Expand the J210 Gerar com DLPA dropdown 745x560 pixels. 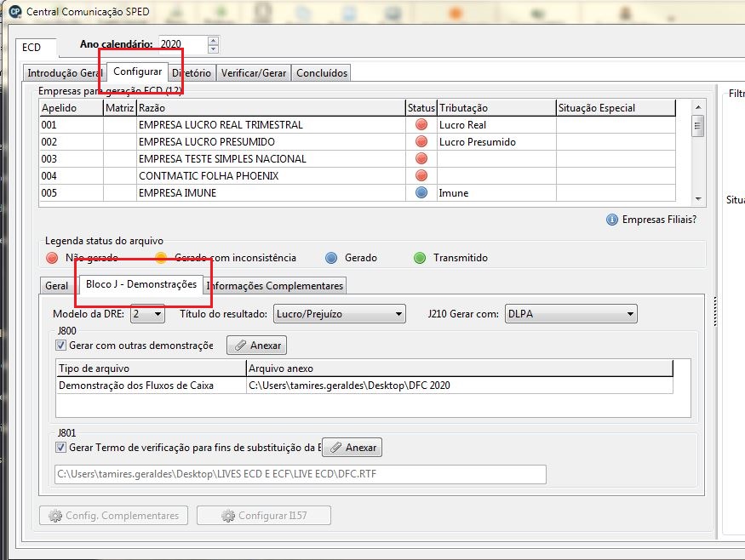(x=630, y=313)
